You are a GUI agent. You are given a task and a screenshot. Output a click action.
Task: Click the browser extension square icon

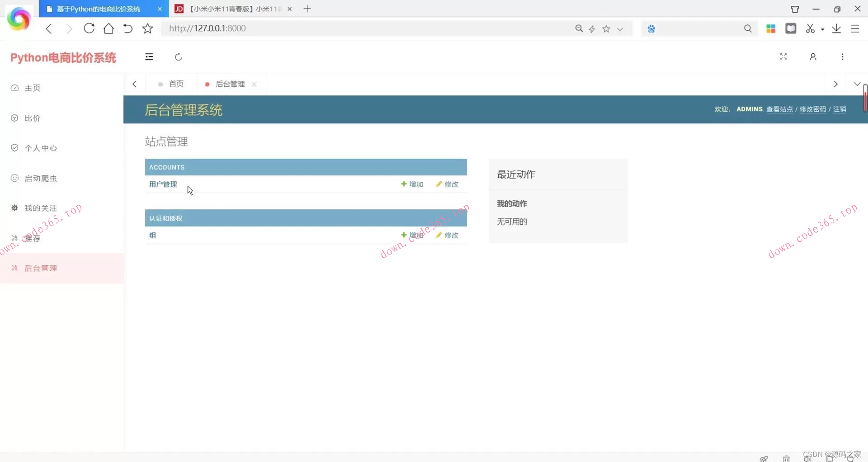point(791,28)
